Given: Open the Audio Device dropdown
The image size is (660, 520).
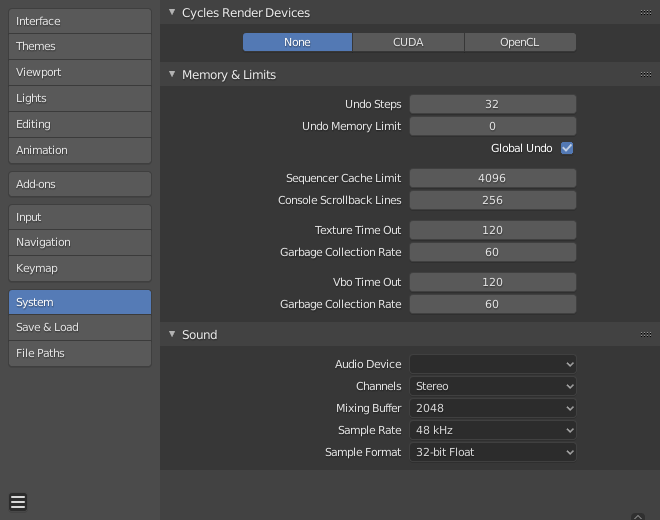Looking at the screenshot, I should [493, 364].
